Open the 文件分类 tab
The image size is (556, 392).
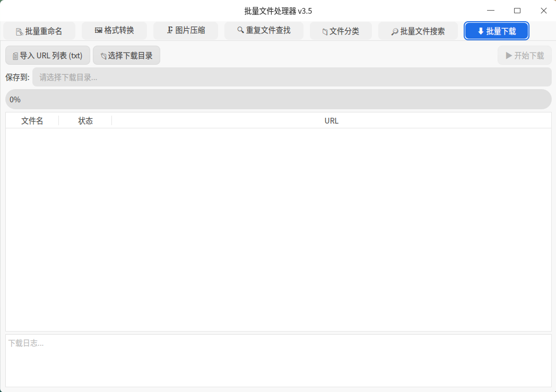(x=341, y=31)
